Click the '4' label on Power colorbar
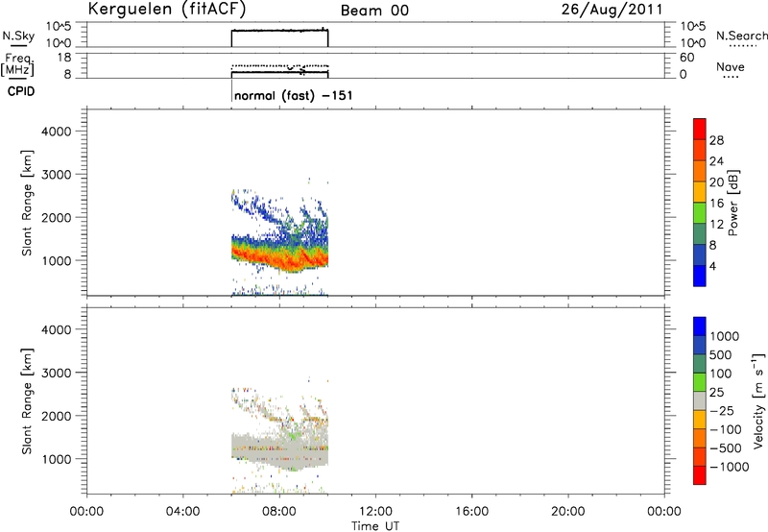 tap(712, 266)
